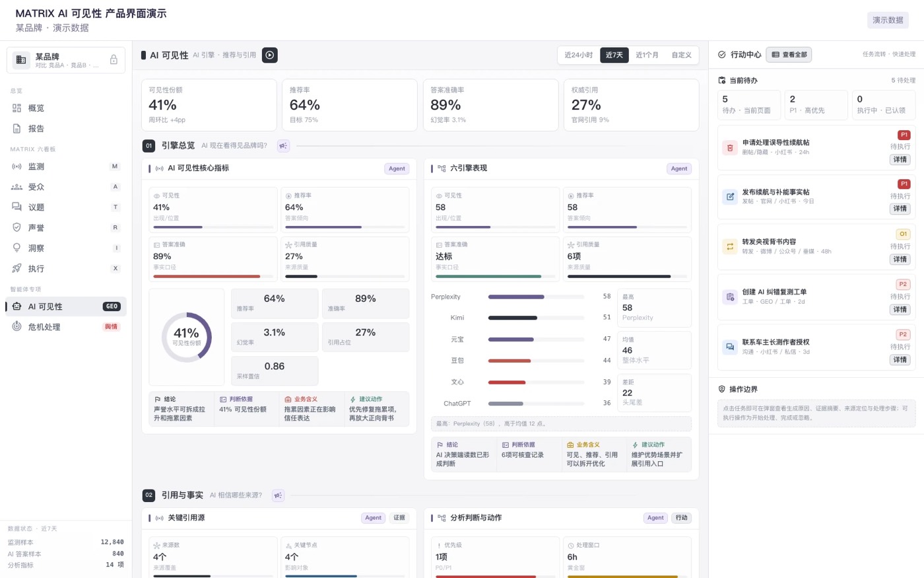Screen dimensions: 924x578
Task: Click the shield icon beside 操作边界
Action: pos(722,389)
